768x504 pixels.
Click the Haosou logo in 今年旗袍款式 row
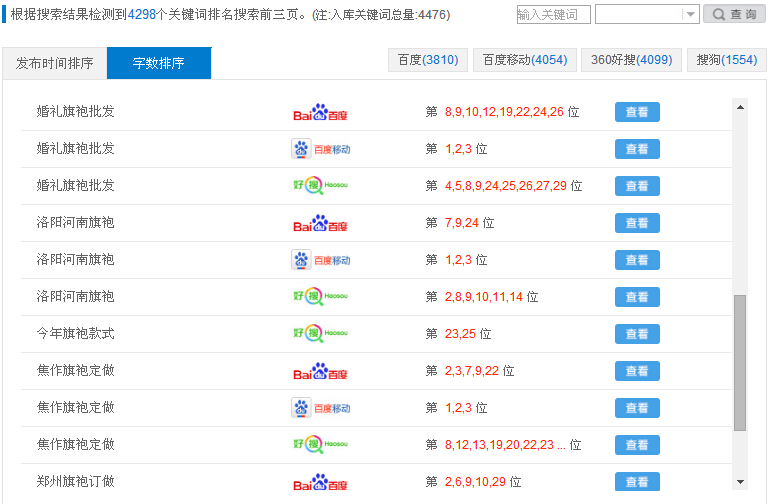(x=320, y=334)
